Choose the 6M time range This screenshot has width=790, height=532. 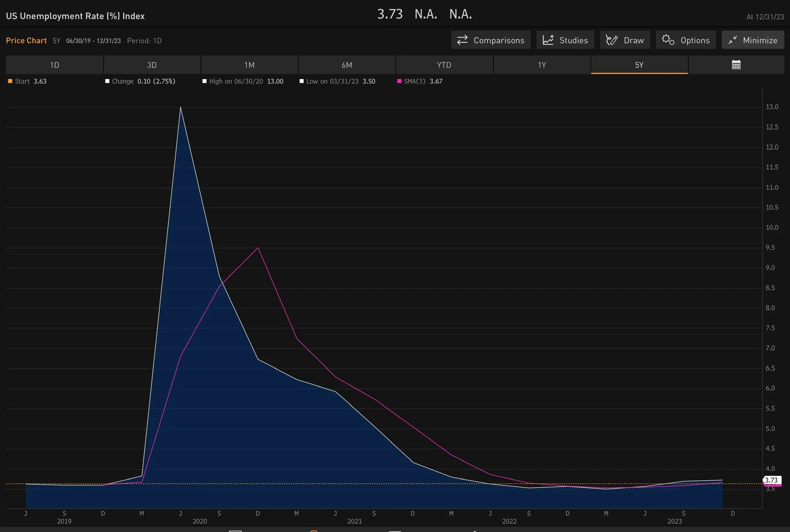[347, 65]
